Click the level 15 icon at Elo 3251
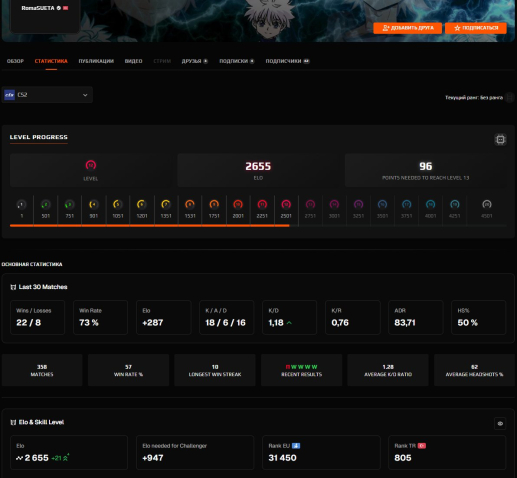Image resolution: width=517 pixels, height=478 pixels. coord(358,204)
